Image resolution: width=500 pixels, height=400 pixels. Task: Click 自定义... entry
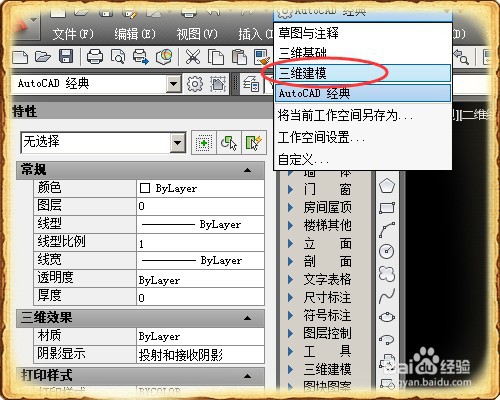(363, 160)
